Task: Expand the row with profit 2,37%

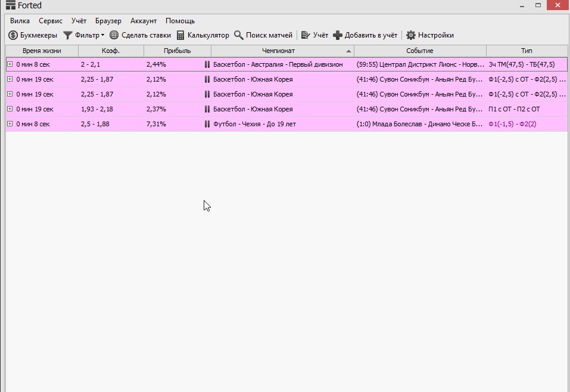Action: [x=10, y=109]
